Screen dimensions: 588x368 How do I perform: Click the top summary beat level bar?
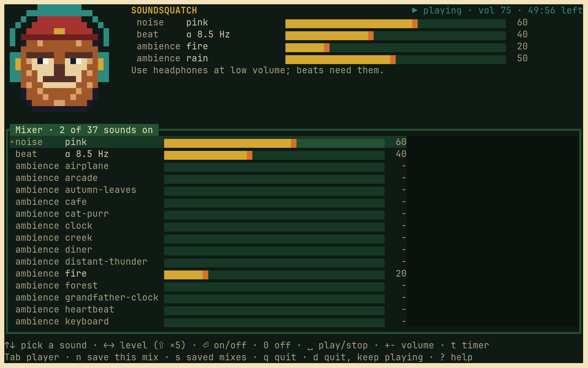pyautogui.click(x=395, y=36)
